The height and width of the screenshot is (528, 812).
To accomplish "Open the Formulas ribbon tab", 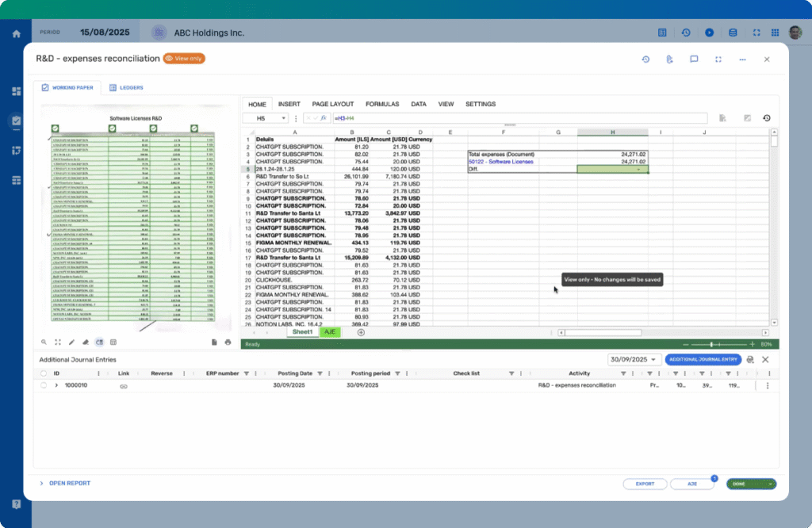I will coord(382,104).
